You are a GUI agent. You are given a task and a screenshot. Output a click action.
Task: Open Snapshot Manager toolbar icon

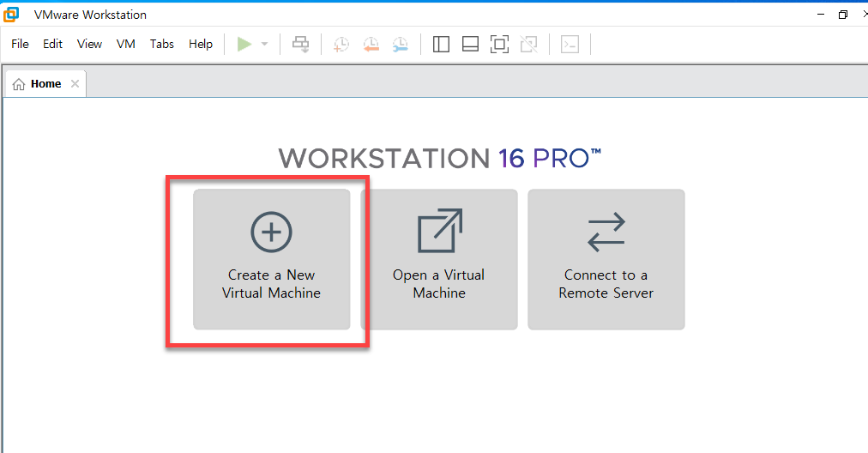tap(401, 45)
